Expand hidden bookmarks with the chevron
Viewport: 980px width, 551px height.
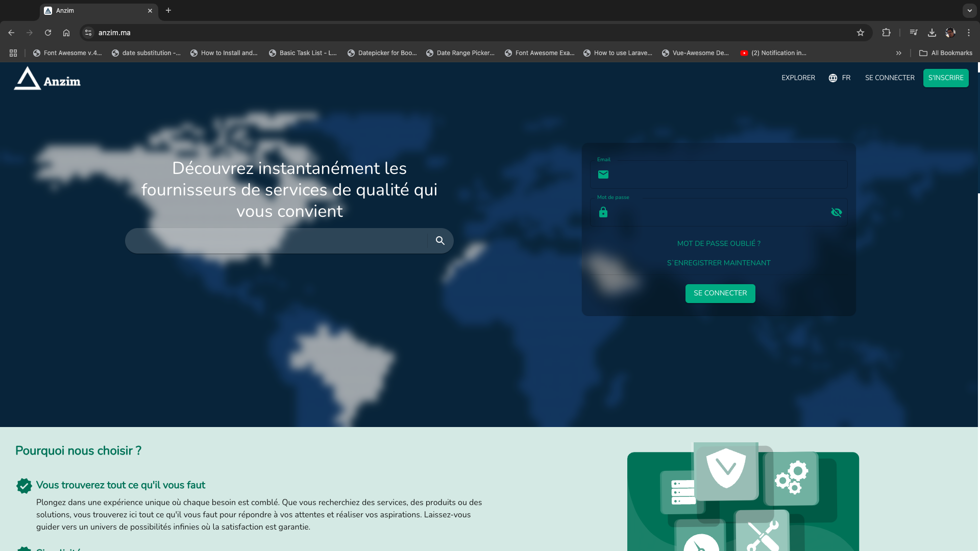coord(898,53)
